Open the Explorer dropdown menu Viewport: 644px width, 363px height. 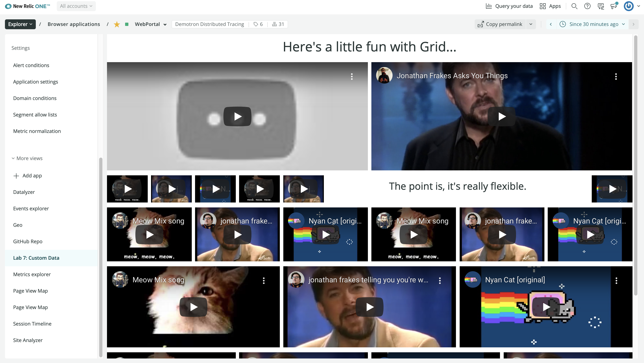[20, 24]
